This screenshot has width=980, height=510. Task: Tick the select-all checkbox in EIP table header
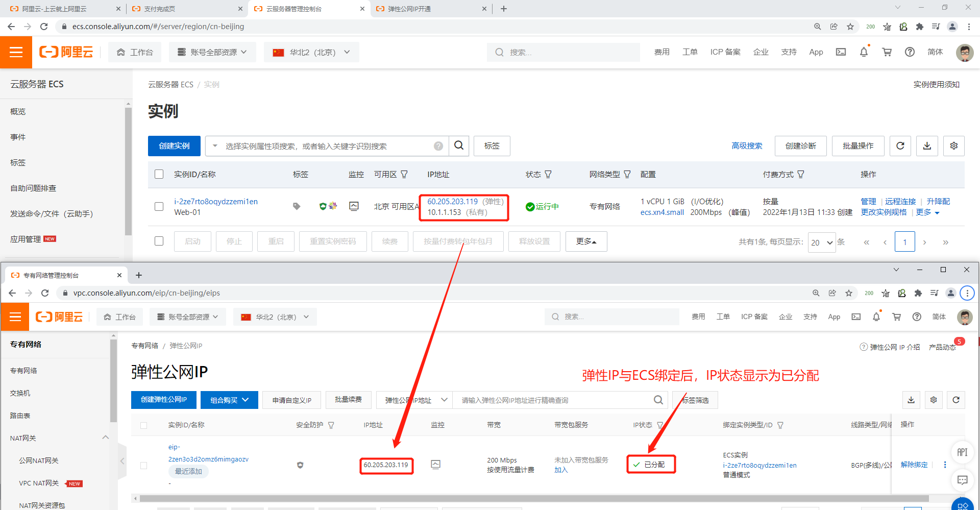143,425
